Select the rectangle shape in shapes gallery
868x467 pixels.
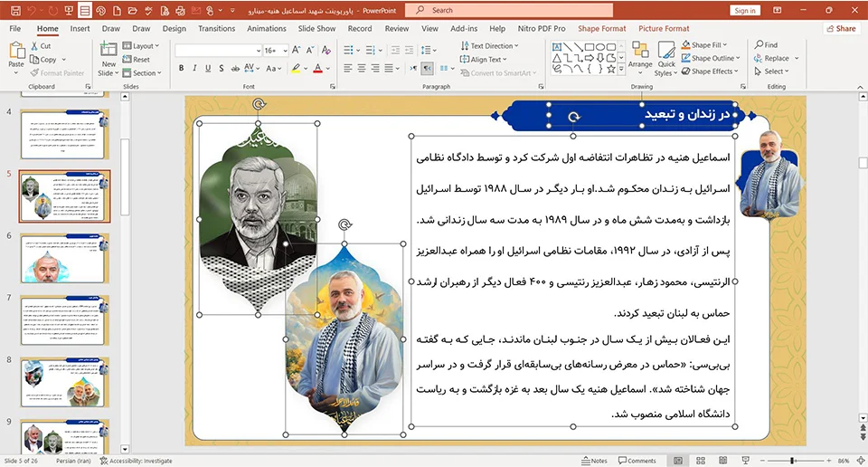click(x=590, y=47)
